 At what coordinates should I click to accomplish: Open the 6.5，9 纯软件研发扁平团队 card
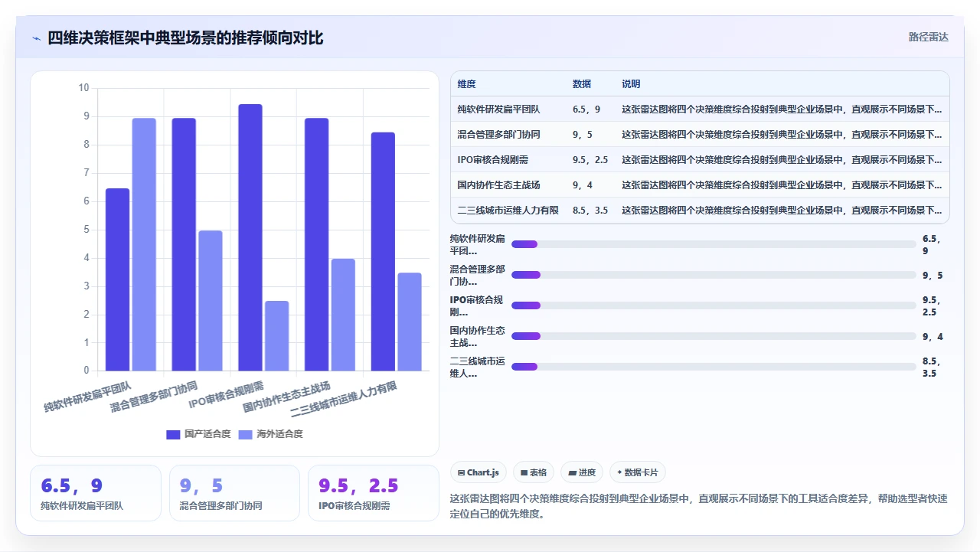(x=96, y=493)
